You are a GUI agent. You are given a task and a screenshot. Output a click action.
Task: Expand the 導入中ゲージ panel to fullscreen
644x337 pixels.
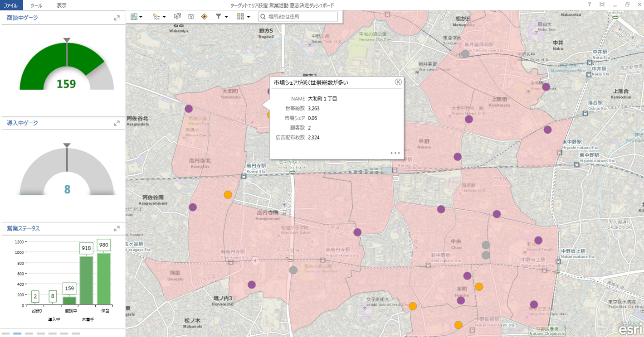click(117, 122)
